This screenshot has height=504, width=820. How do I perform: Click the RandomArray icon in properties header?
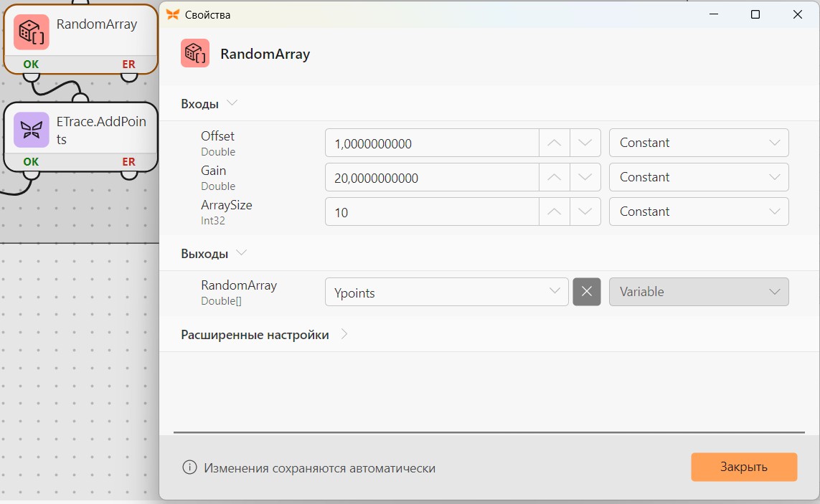point(195,53)
